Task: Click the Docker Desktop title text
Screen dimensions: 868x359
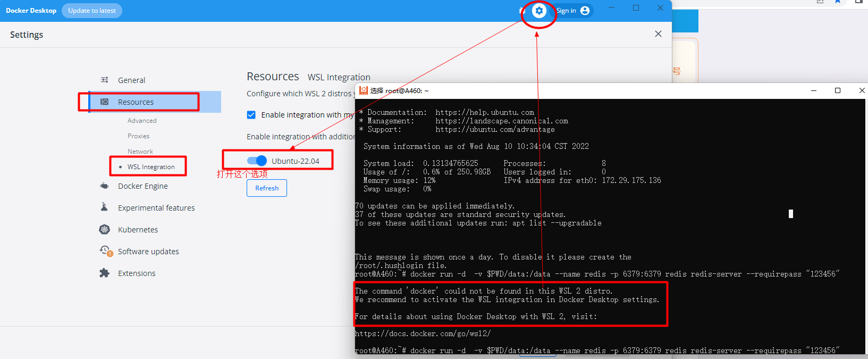Action: pos(31,11)
